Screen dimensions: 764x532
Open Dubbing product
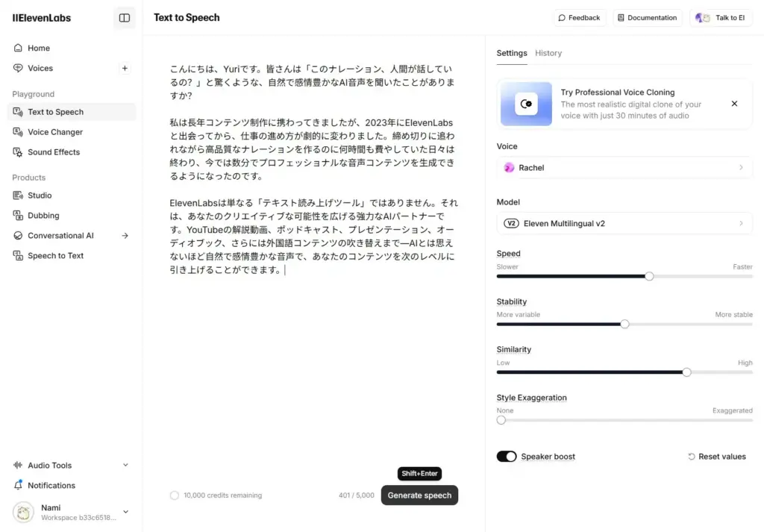pyautogui.click(x=72, y=216)
